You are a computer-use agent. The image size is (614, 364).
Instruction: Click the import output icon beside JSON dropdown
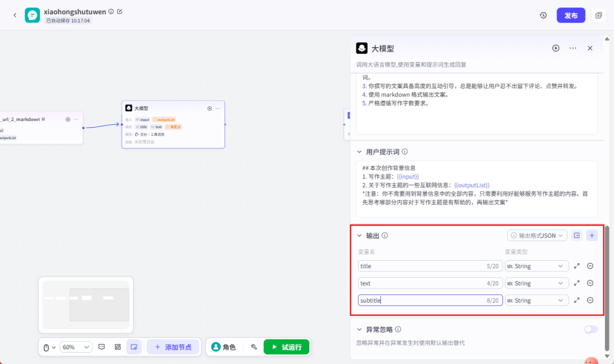coord(576,235)
